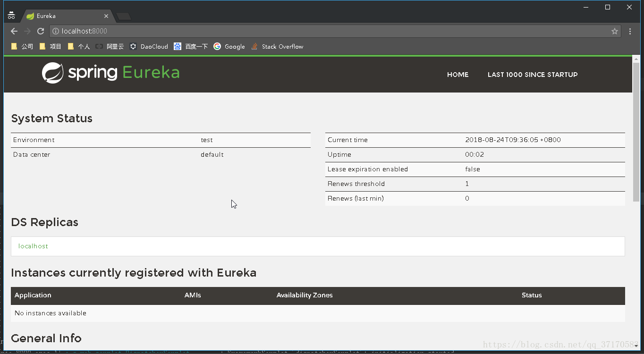644x354 pixels.
Task: Open the 阿里云 bookmark
Action: [110, 46]
